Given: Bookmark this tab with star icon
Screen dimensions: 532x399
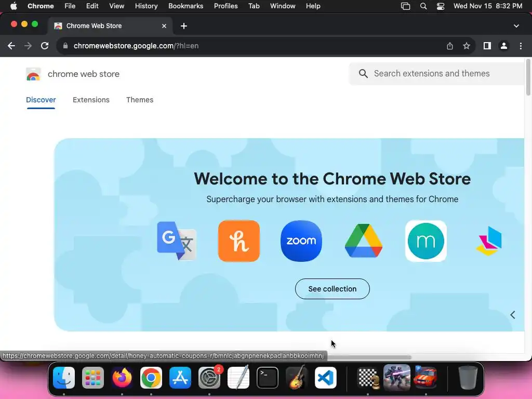Looking at the screenshot, I should pyautogui.click(x=467, y=46).
